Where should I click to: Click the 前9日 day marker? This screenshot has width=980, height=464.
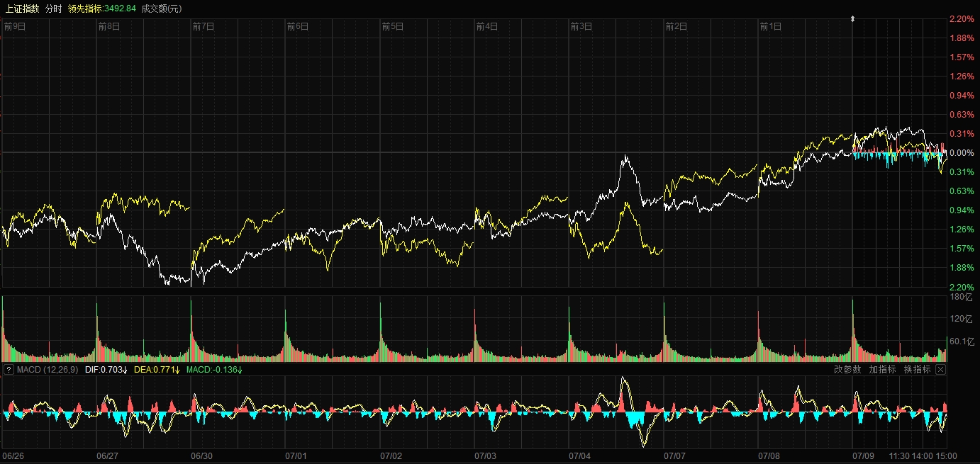coord(15,27)
